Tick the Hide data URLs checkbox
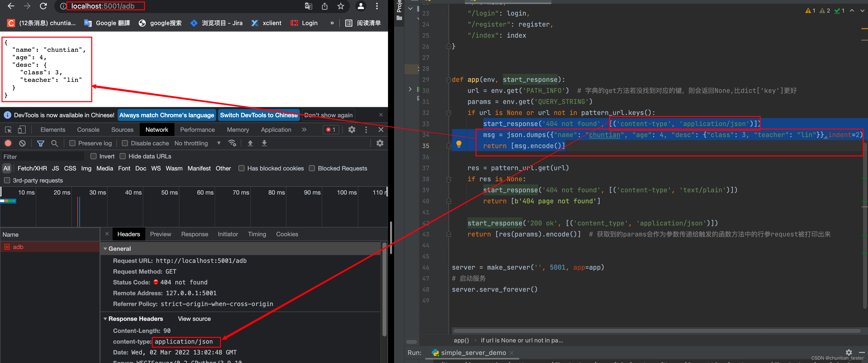 [123, 156]
